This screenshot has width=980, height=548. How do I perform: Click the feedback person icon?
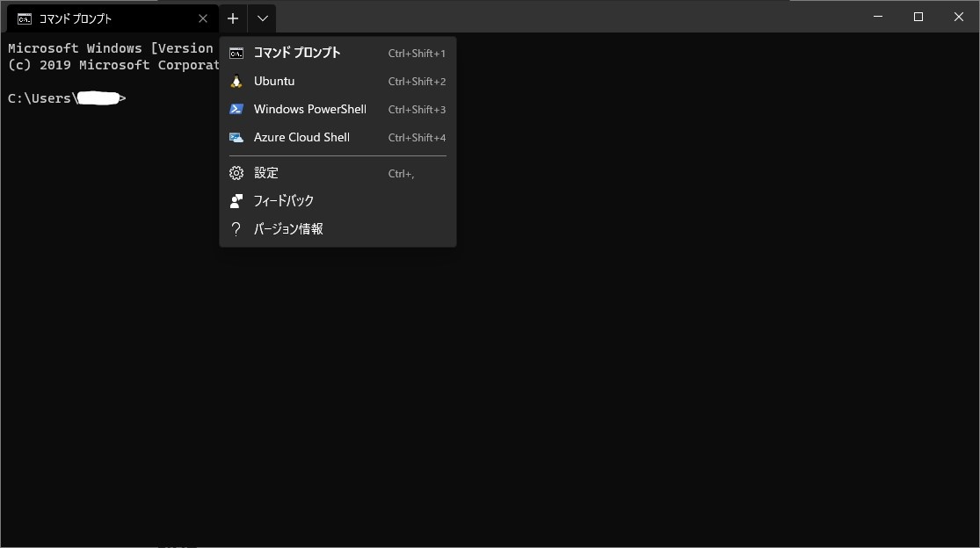pyautogui.click(x=236, y=201)
